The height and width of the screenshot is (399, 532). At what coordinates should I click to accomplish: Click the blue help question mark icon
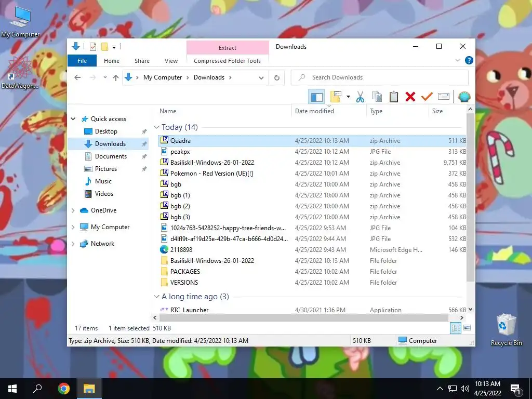469,60
